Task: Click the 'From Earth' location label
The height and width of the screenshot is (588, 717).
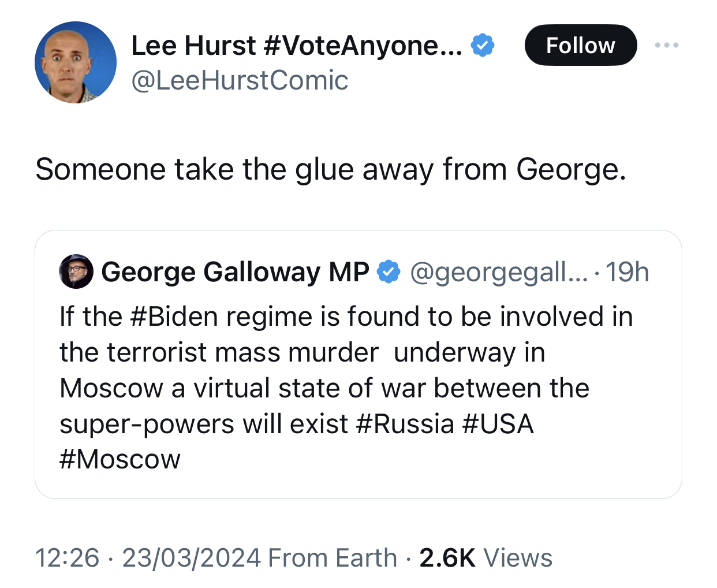Action: [333, 558]
